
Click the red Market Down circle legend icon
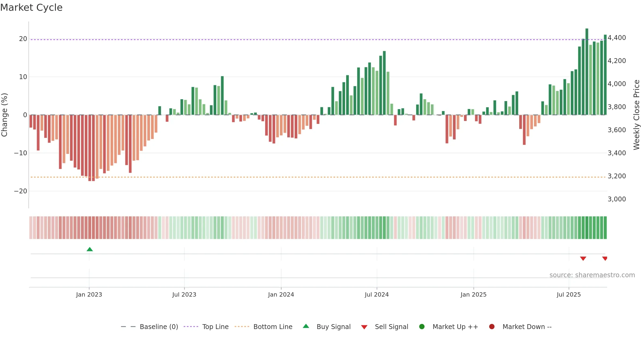tap(492, 327)
